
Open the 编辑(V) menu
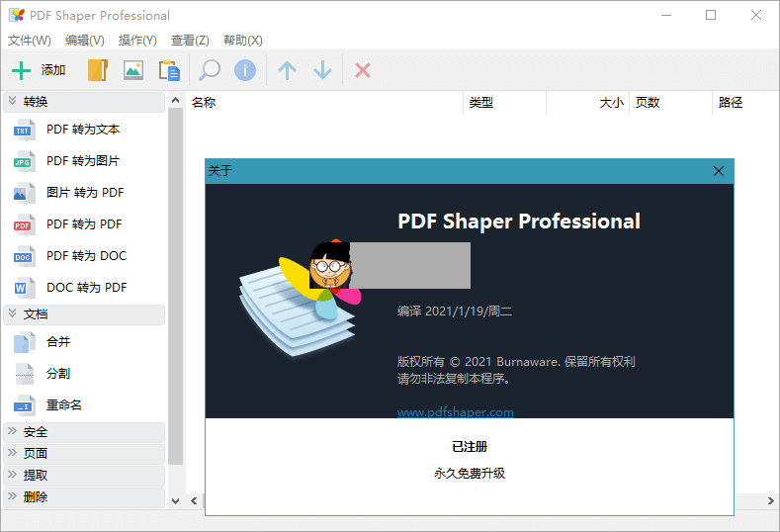tap(85, 41)
